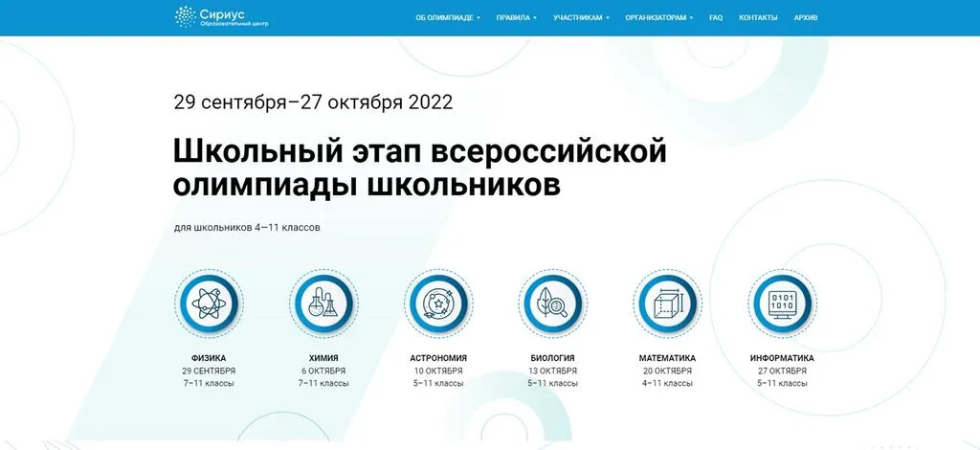Select the МАТЕМАТИКА subject link

coord(667,358)
